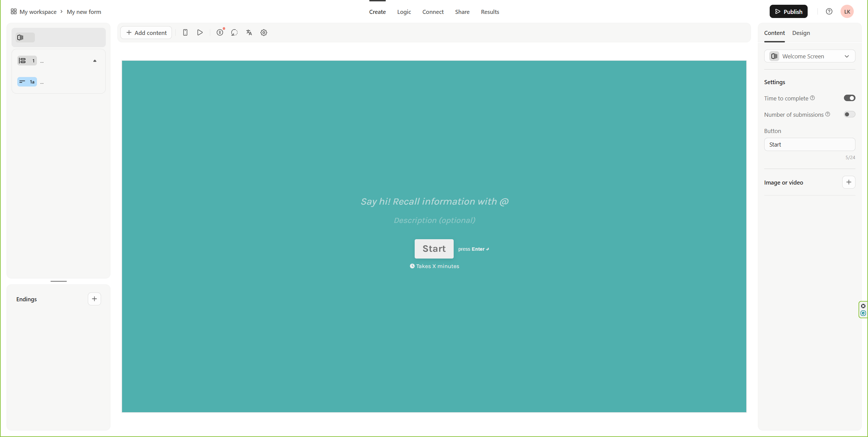Screen dimensions: 868x437
Task: Click the AI regenerate chat icon
Action: [234, 33]
